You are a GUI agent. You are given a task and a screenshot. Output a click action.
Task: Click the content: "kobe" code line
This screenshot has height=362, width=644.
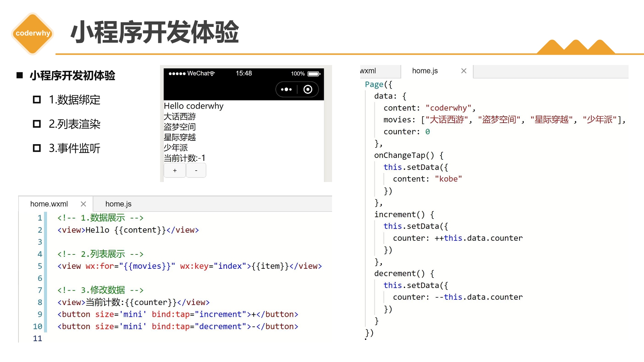tap(428, 179)
